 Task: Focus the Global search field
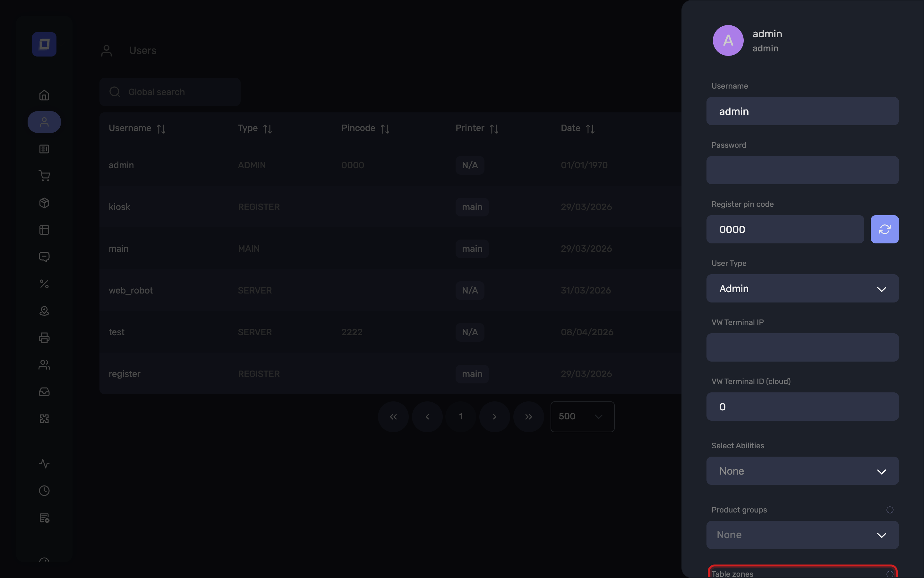[170, 92]
